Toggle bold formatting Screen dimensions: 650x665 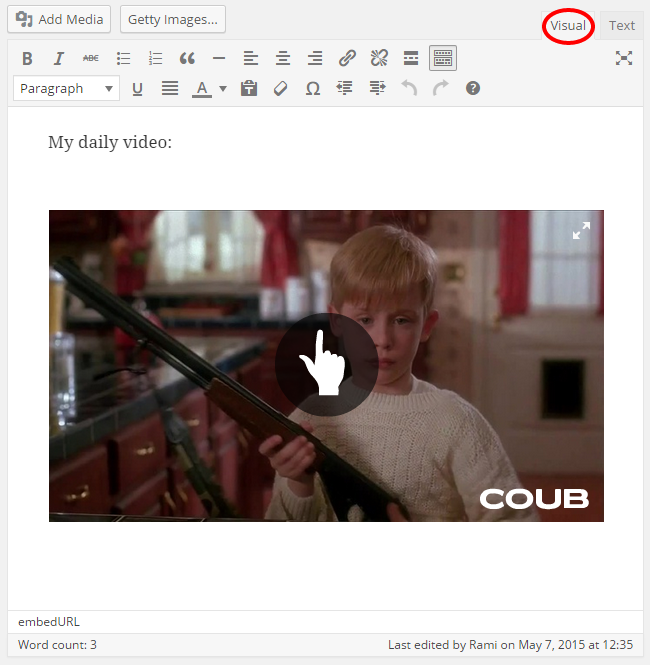pyautogui.click(x=27, y=58)
